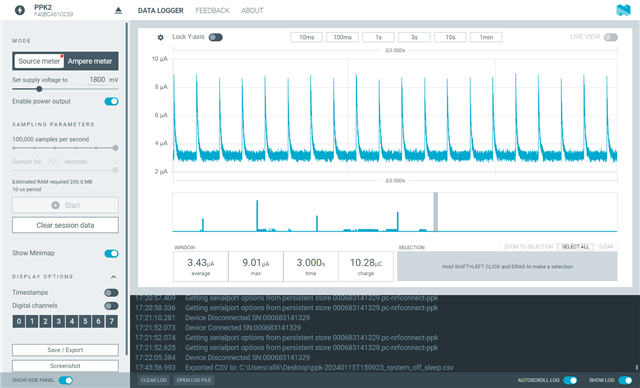Click the Sample for 500 seconds field
This screenshot has height=388, width=640.
(x=53, y=162)
